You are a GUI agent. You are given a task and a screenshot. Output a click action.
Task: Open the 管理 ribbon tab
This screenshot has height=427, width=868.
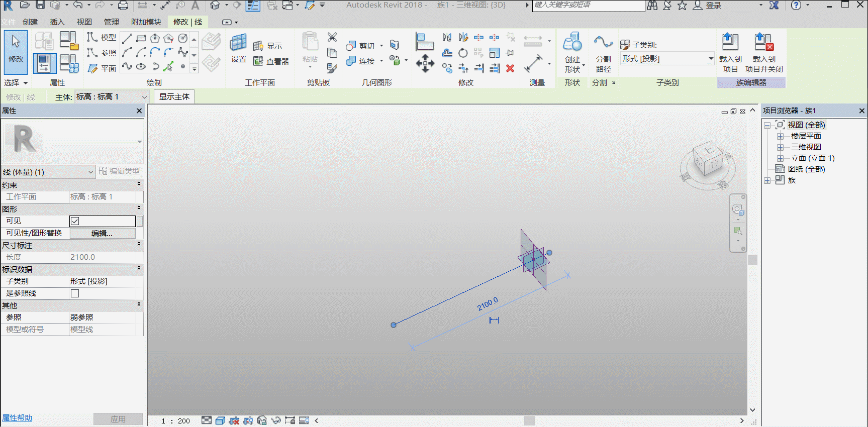(112, 22)
